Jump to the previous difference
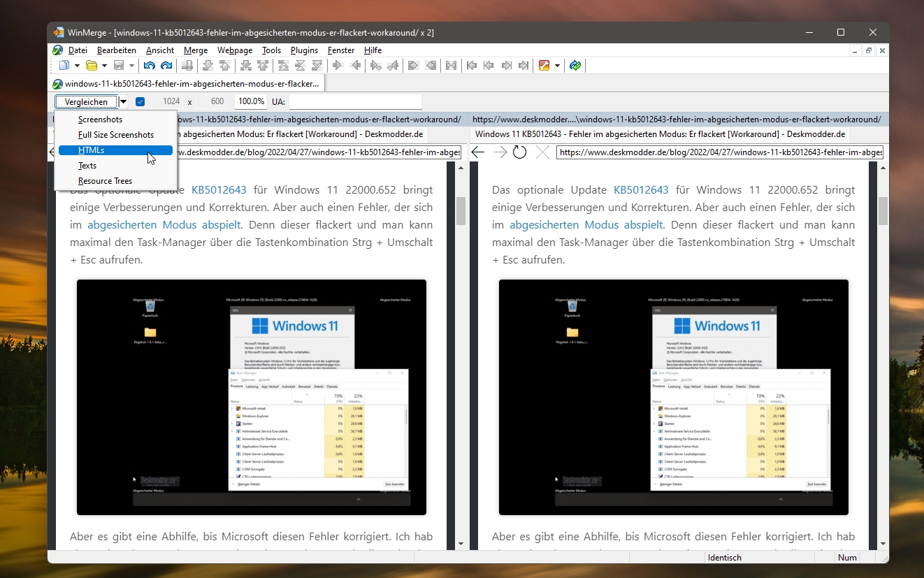Viewport: 924px width, 578px height. point(225,66)
